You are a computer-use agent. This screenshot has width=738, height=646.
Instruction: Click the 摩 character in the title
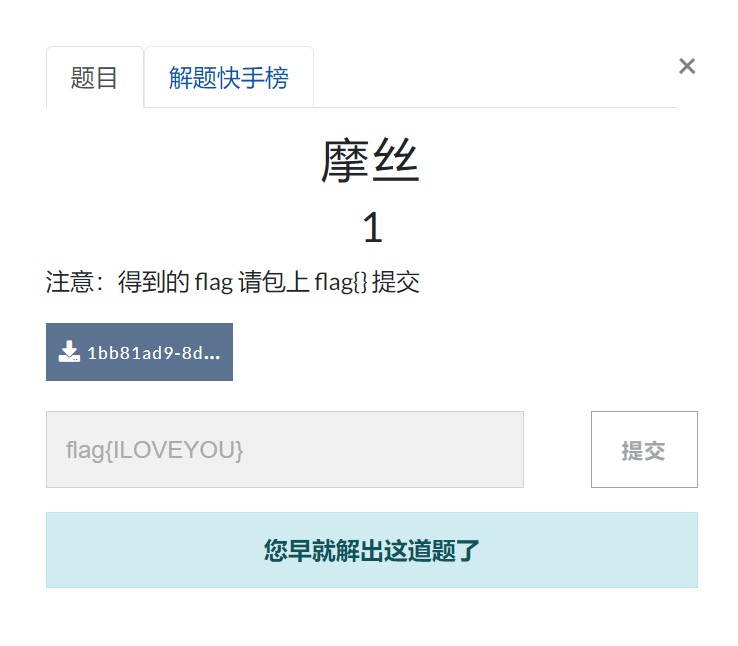tap(345, 161)
